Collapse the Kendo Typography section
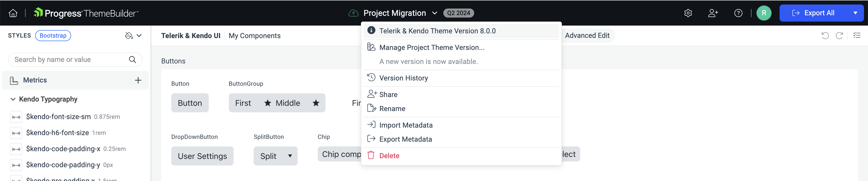The width and height of the screenshot is (868, 181). click(13, 99)
